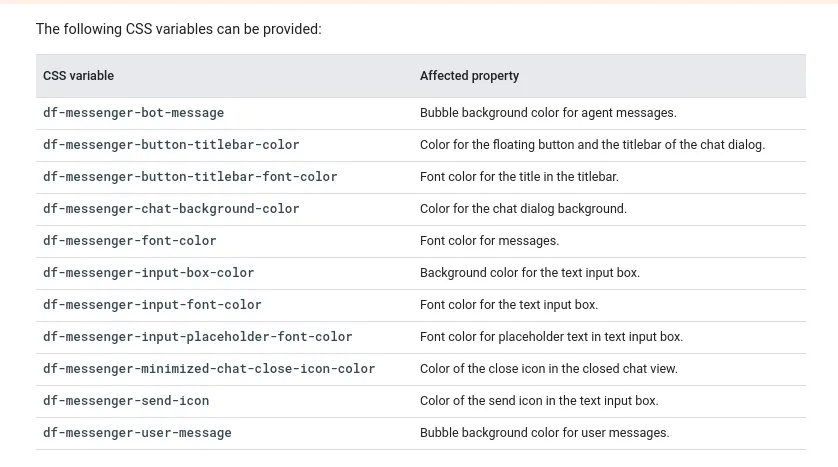Select df-messenger-chat-background-color variable name
838x467 pixels.
(x=171, y=209)
